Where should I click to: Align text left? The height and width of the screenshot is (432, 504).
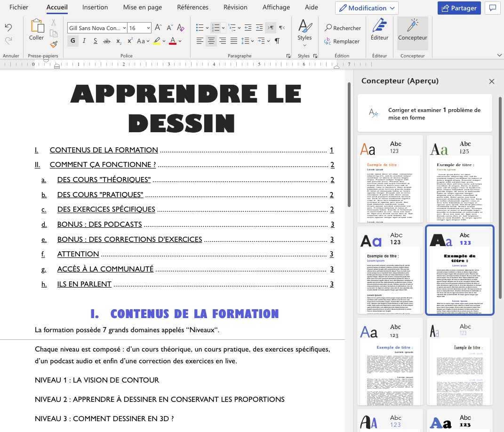[200, 41]
